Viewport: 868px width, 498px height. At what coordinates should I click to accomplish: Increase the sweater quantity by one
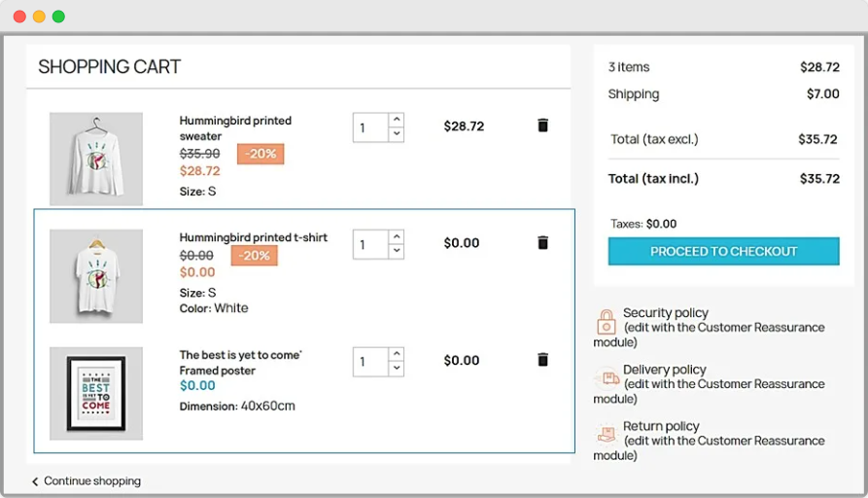click(x=397, y=121)
